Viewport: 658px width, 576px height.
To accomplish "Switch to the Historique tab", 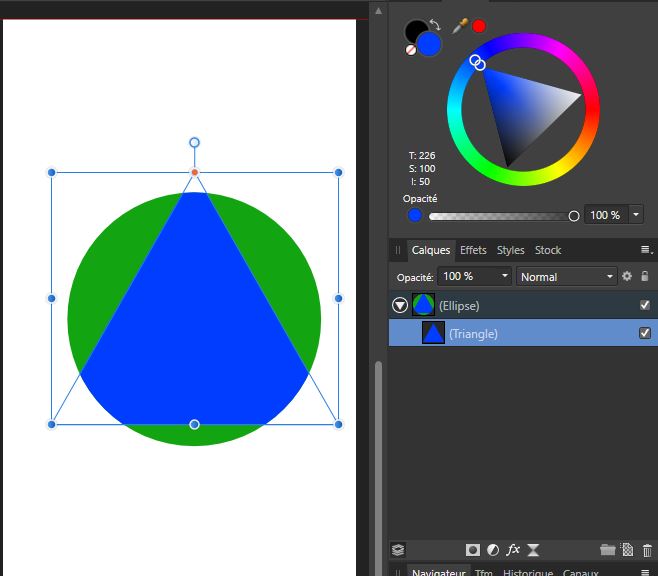I will [528, 572].
